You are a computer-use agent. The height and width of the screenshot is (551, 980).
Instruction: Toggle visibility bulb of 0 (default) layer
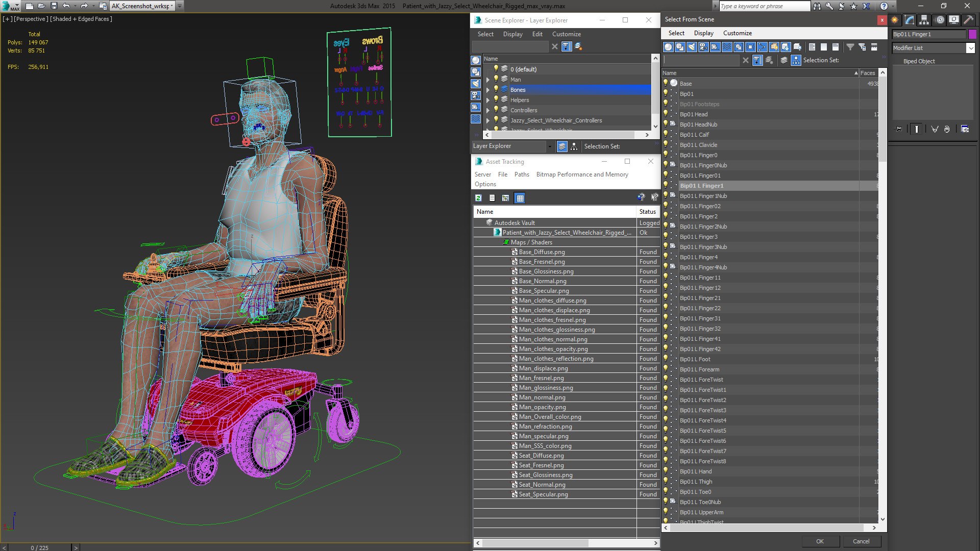496,69
